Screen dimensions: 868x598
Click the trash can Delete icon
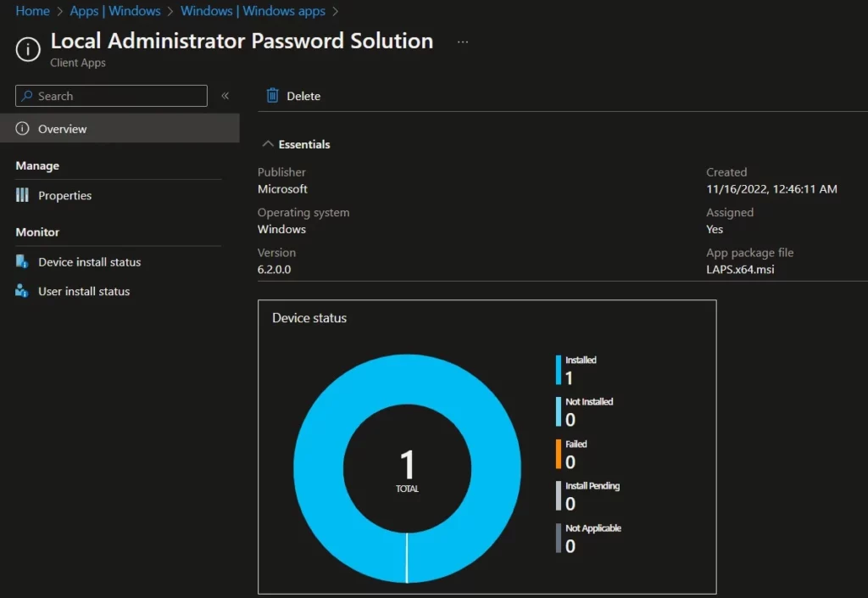272,95
